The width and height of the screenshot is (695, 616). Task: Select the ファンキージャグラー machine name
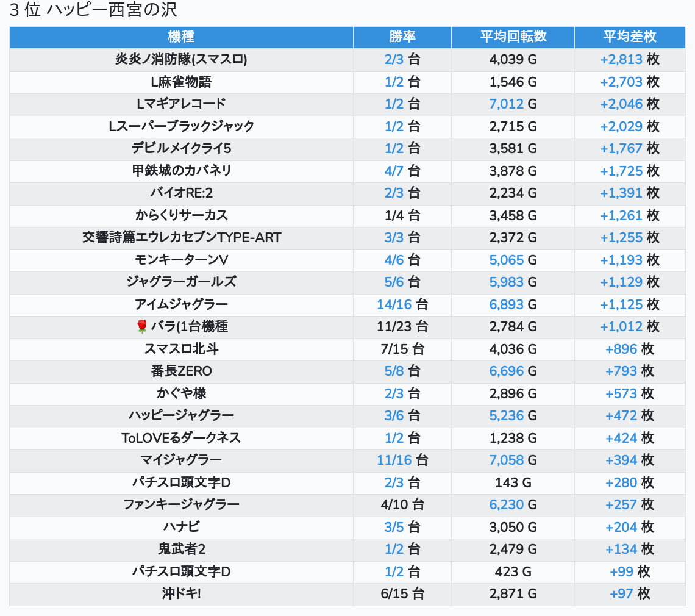[181, 504]
